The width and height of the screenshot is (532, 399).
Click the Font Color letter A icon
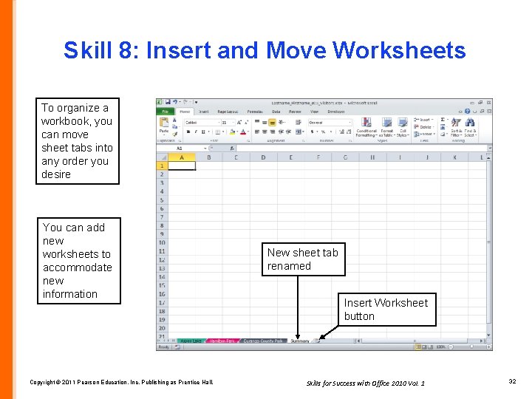coord(243,132)
